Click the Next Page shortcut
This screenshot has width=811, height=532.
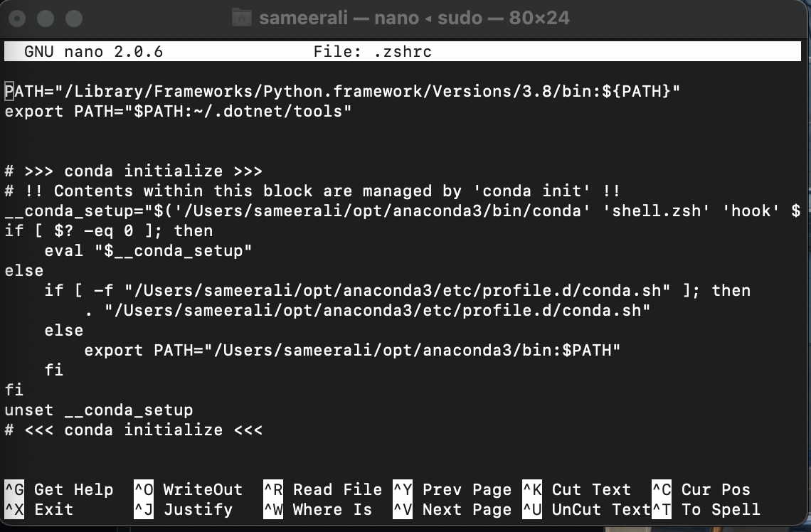click(x=467, y=509)
